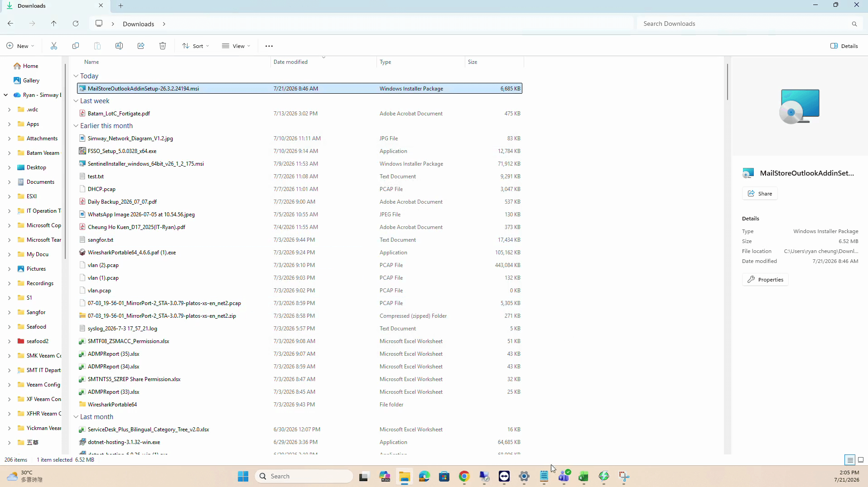Select the WiresharkPortable64 folder row
Viewport: 868px width, 487px height.
pyautogui.click(x=299, y=405)
